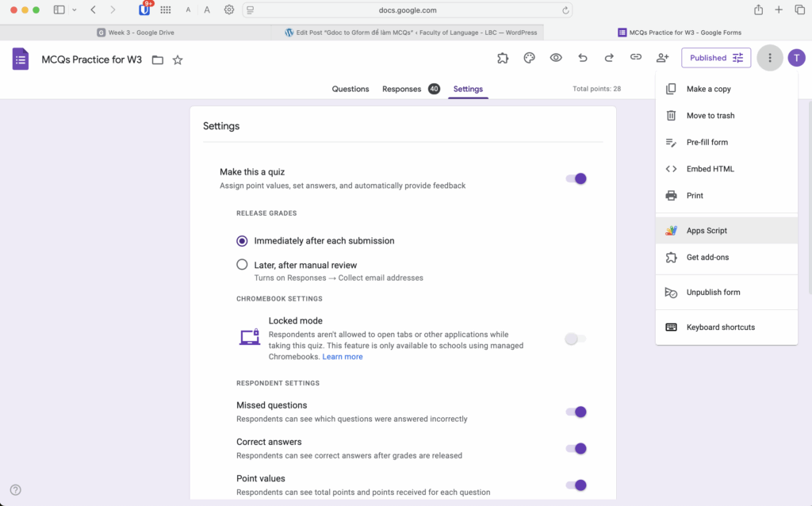The width and height of the screenshot is (812, 506).
Task: Turn off the Missed questions toggle
Action: [576, 412]
